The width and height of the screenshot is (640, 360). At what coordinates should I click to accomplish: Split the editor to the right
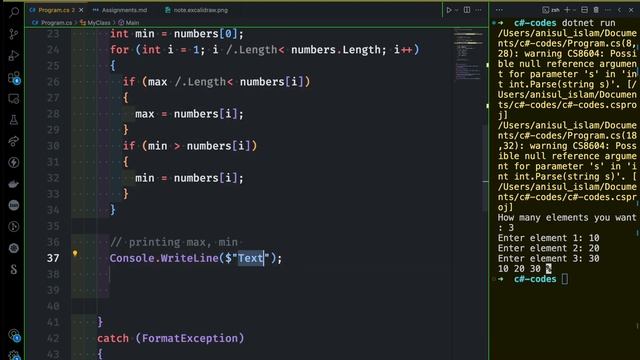[x=467, y=10]
